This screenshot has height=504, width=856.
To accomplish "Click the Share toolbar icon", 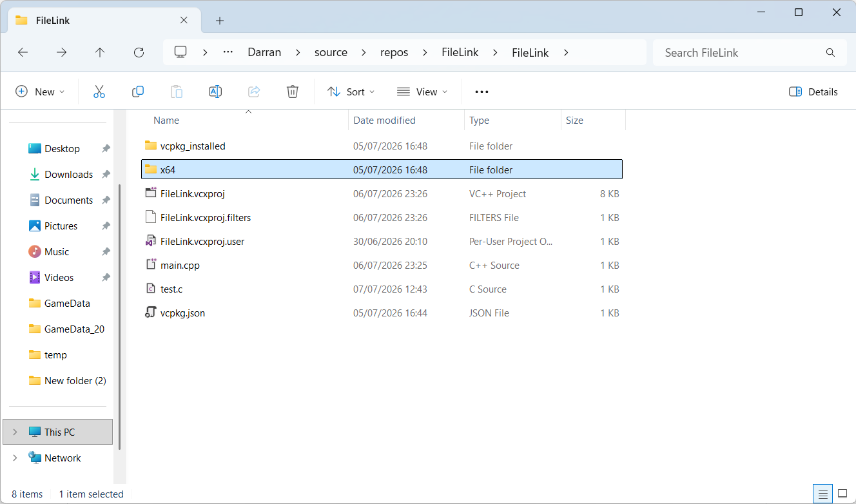I will pos(254,92).
